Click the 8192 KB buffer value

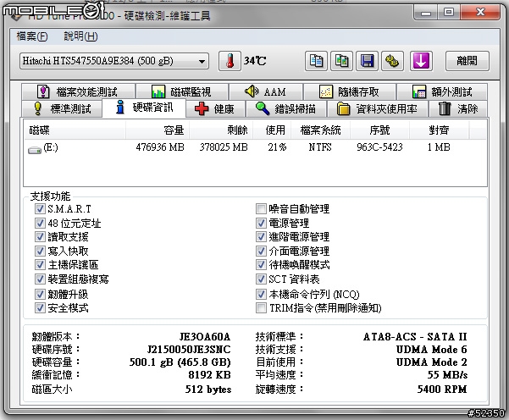click(210, 375)
